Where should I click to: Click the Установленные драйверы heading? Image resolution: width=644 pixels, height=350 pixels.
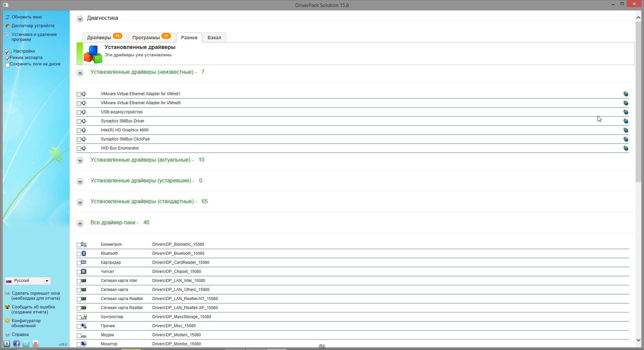(140, 47)
